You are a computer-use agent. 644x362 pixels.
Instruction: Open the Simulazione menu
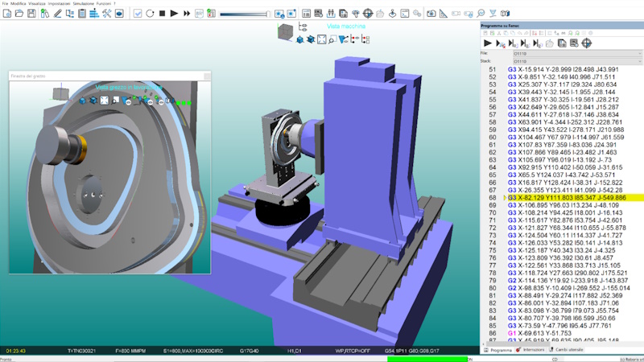[x=83, y=4]
